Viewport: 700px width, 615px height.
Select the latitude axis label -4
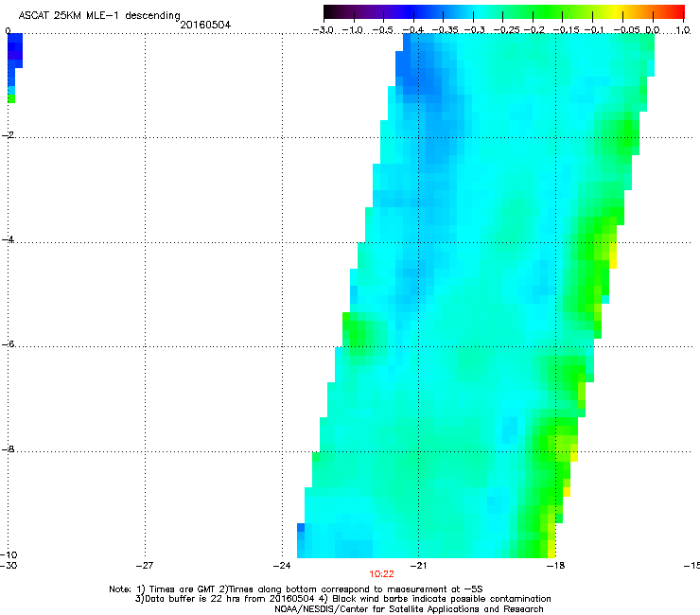coord(8,239)
